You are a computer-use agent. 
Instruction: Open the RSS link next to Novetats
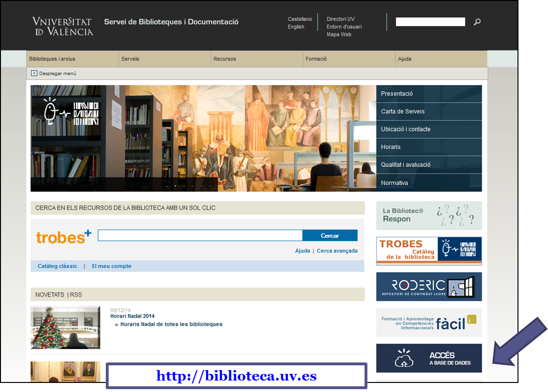[x=76, y=295]
